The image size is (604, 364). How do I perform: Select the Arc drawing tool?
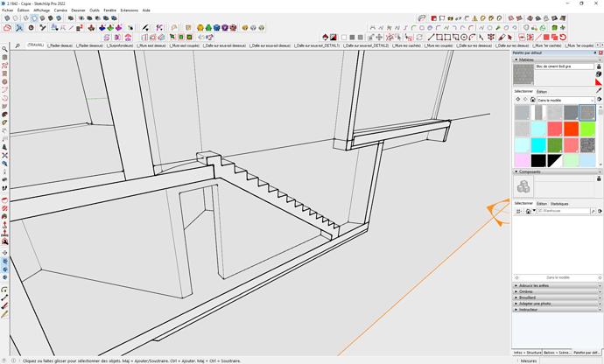(473, 38)
